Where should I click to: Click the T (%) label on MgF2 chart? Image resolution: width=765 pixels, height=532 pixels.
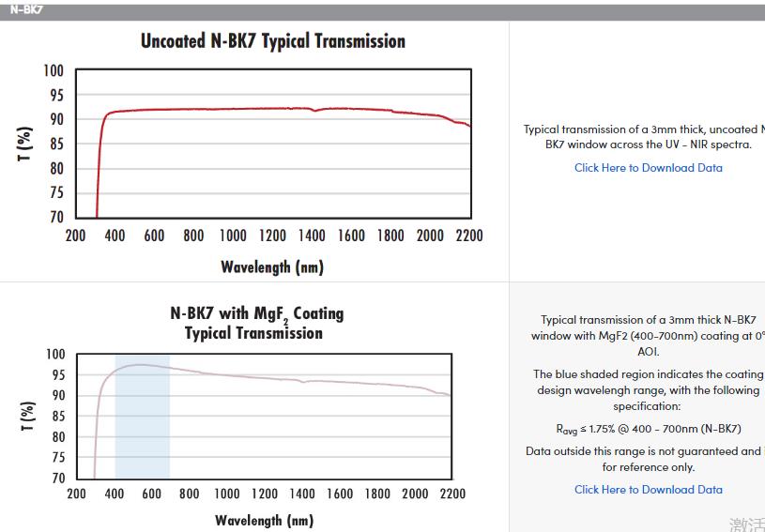tap(28, 417)
